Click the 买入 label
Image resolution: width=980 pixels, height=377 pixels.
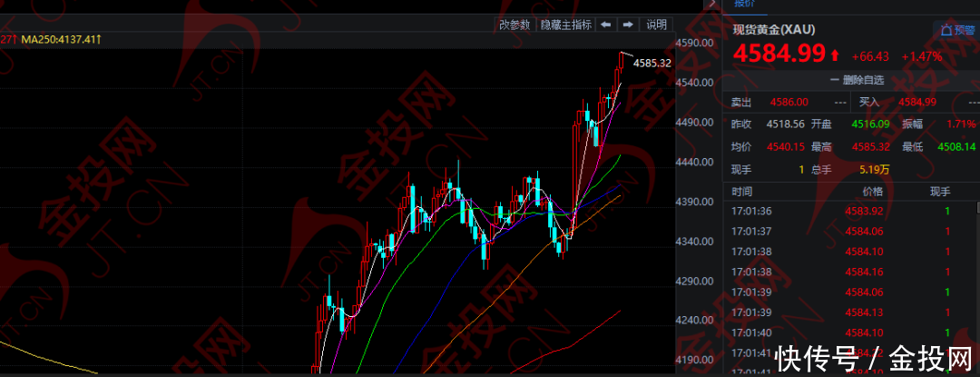pyautogui.click(x=869, y=102)
